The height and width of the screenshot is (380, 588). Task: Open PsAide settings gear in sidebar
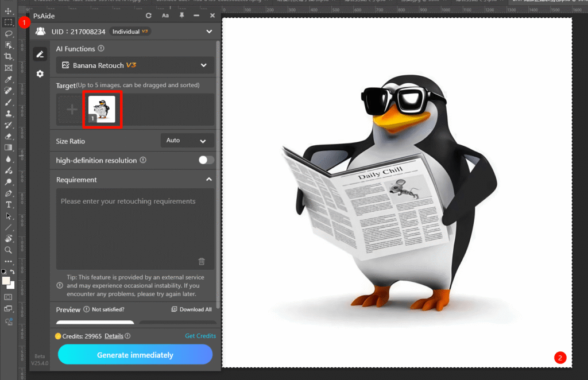pos(40,74)
